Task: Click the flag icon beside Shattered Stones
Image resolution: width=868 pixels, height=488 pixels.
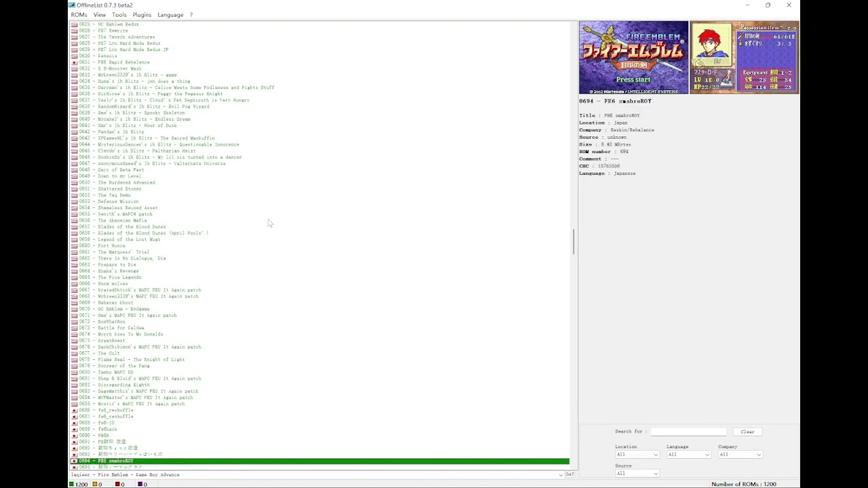Action: point(74,189)
